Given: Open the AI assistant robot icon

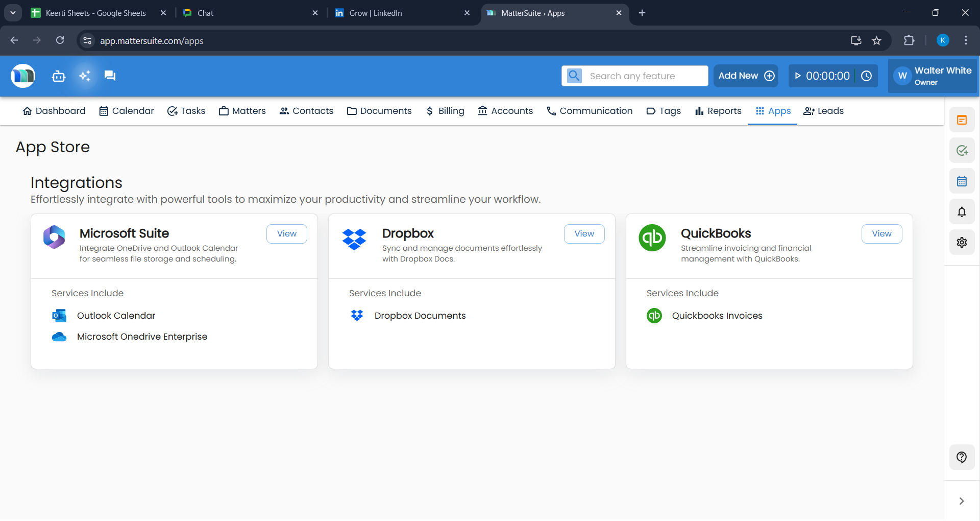Looking at the screenshot, I should 58,76.
